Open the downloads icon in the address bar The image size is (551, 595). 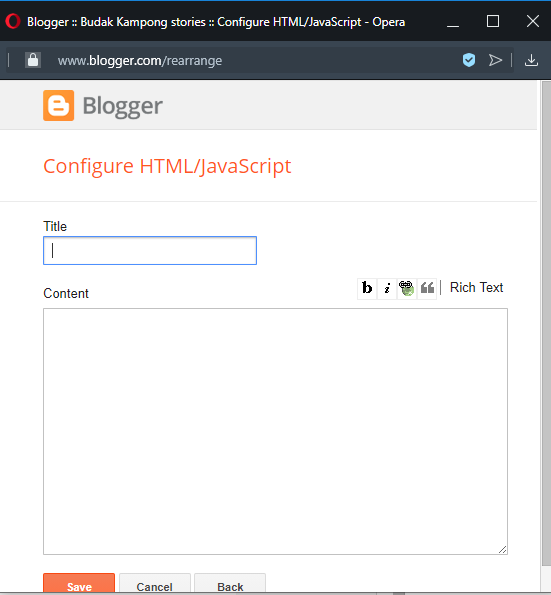[x=531, y=60]
